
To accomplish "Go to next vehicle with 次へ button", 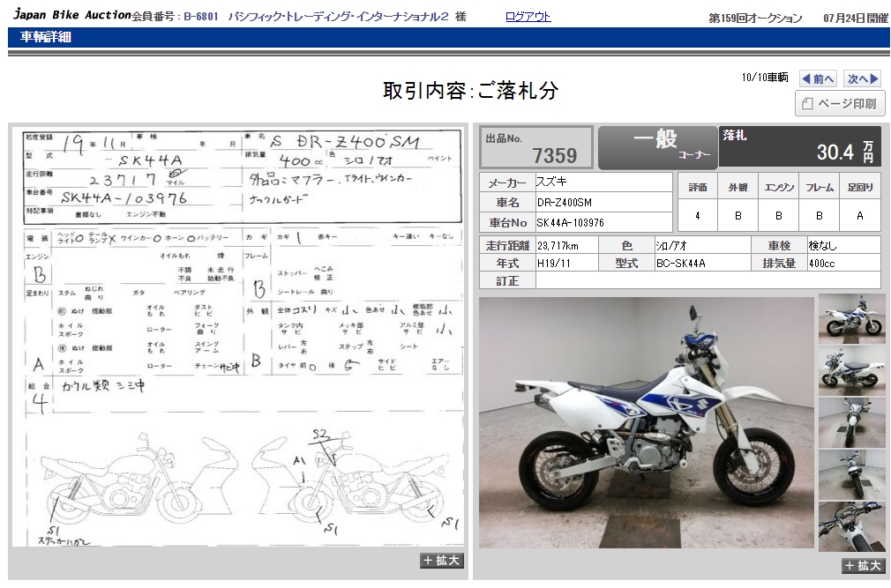I will tap(862, 78).
